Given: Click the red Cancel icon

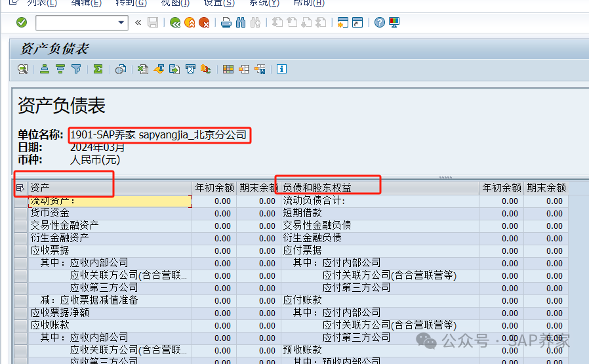Looking at the screenshot, I should [x=204, y=22].
